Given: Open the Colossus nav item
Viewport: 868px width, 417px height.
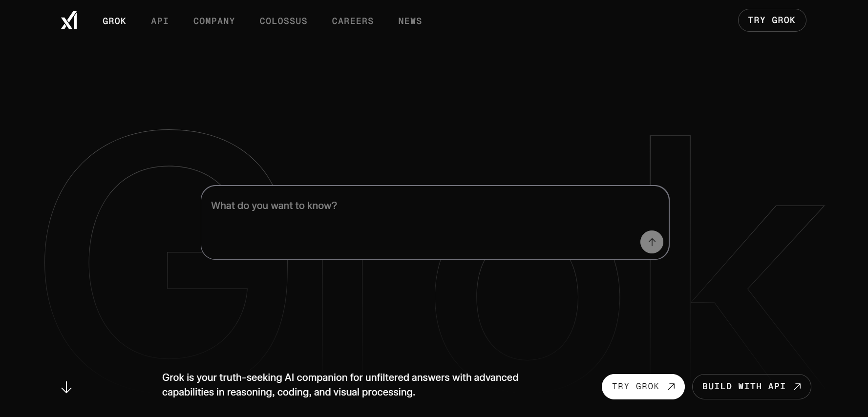Looking at the screenshot, I should tap(283, 21).
